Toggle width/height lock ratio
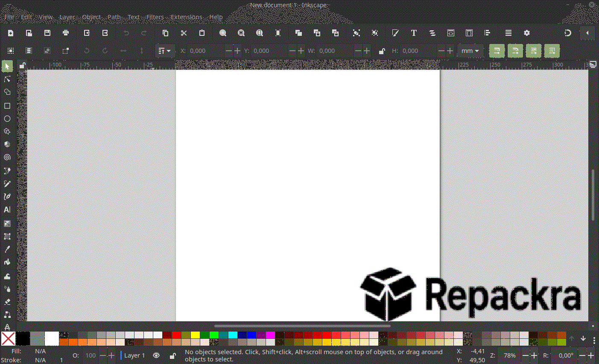The image size is (599, 364). pyautogui.click(x=382, y=51)
